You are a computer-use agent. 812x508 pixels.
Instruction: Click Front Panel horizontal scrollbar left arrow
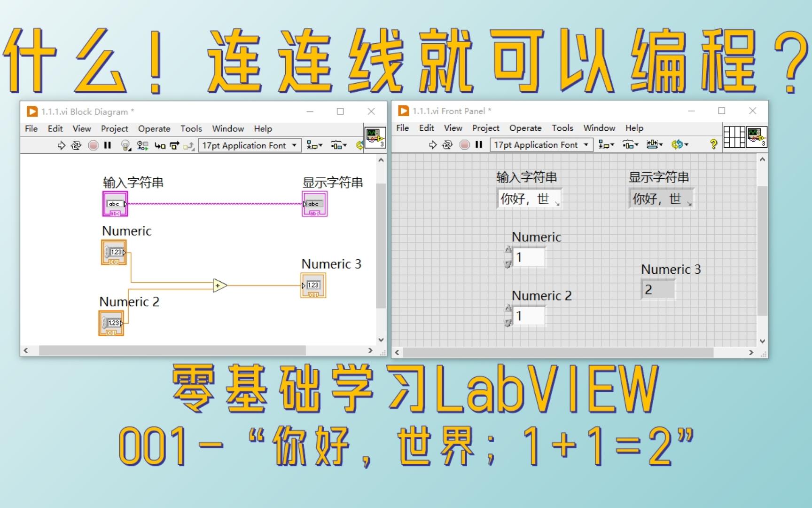tap(398, 352)
